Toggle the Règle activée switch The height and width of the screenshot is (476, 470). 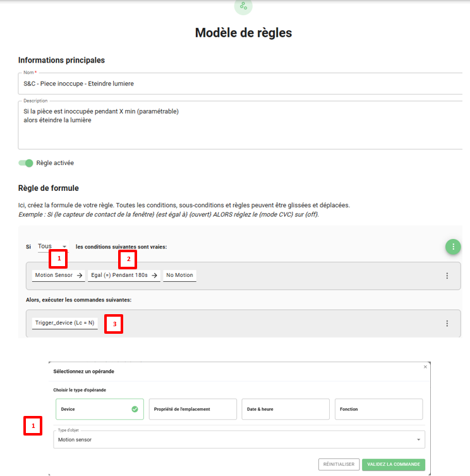click(x=26, y=163)
